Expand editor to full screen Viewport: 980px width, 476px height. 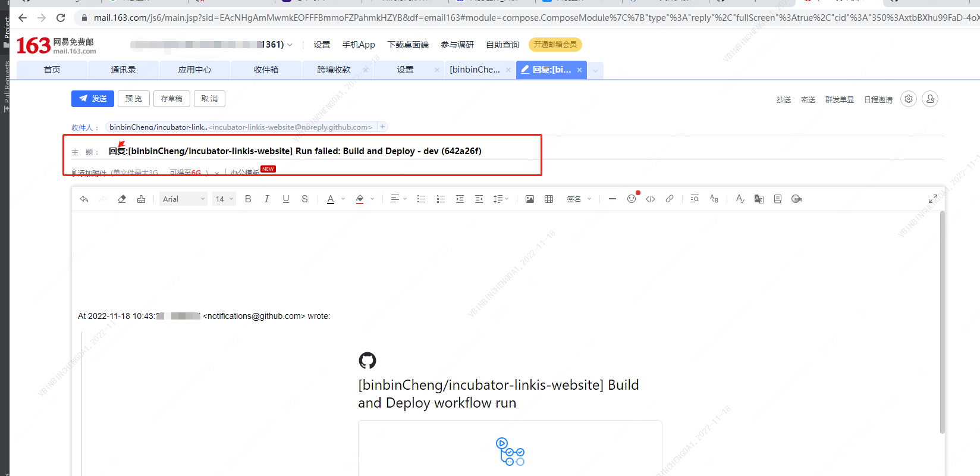932,199
